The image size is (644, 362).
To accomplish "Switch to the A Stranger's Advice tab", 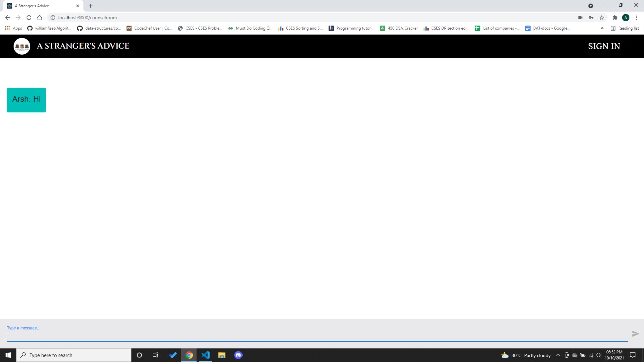I will click(43, 6).
